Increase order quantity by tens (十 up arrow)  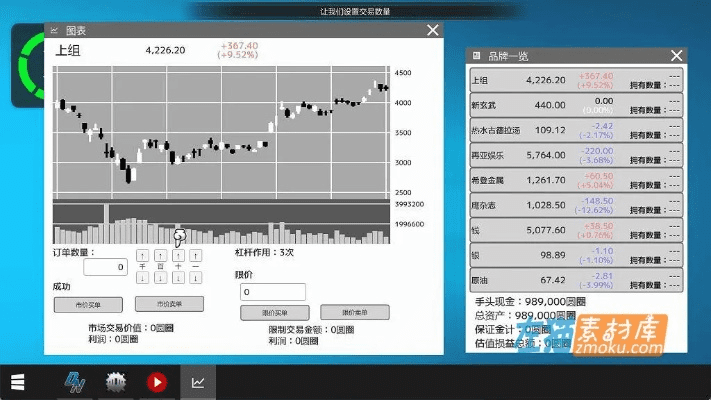click(178, 256)
